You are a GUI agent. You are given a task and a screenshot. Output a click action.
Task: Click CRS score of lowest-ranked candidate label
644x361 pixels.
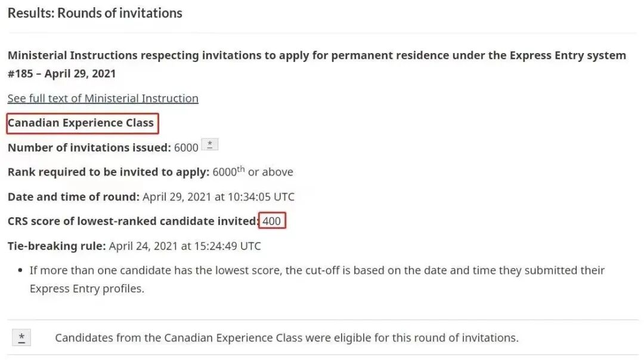(x=133, y=221)
